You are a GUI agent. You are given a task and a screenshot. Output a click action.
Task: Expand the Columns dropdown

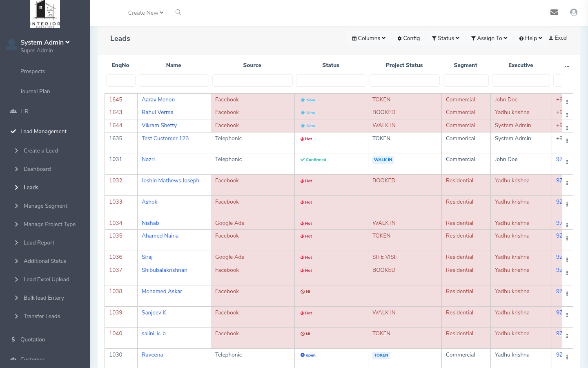point(369,38)
